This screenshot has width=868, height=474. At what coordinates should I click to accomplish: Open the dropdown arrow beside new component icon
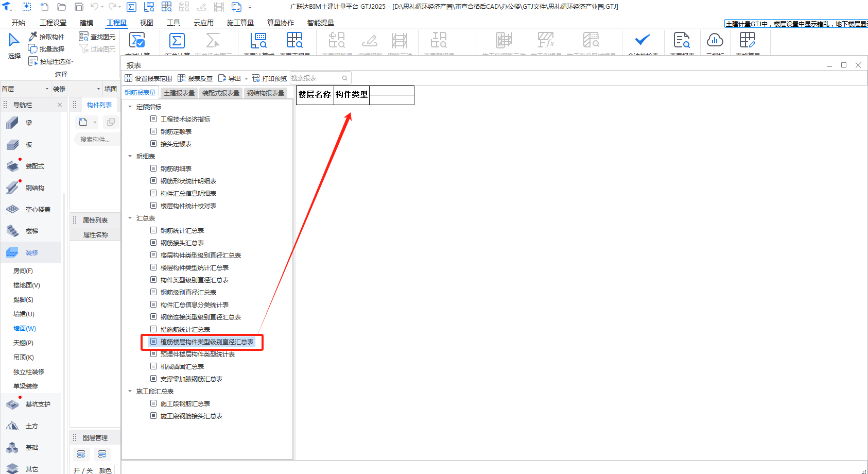tap(95, 122)
